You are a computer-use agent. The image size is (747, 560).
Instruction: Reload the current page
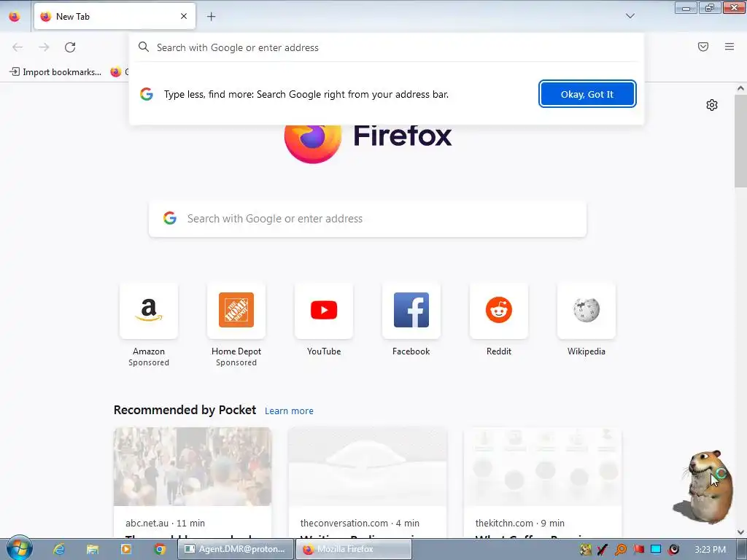pos(70,47)
